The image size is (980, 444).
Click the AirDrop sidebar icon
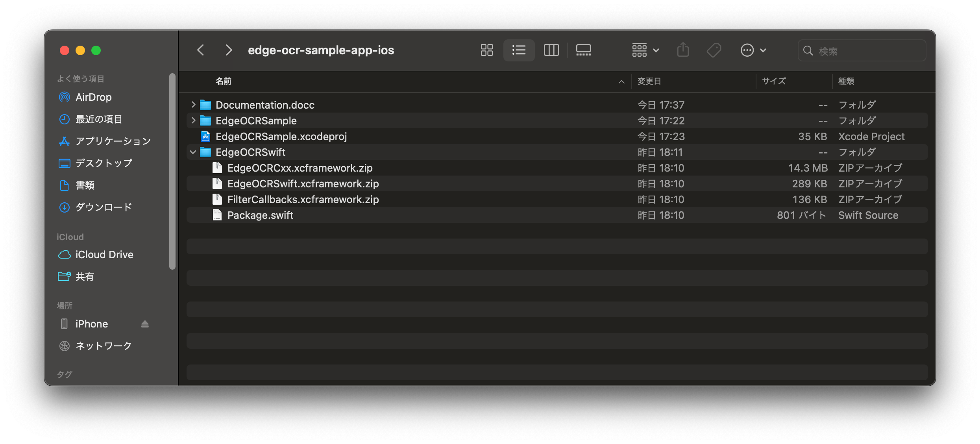pos(64,97)
